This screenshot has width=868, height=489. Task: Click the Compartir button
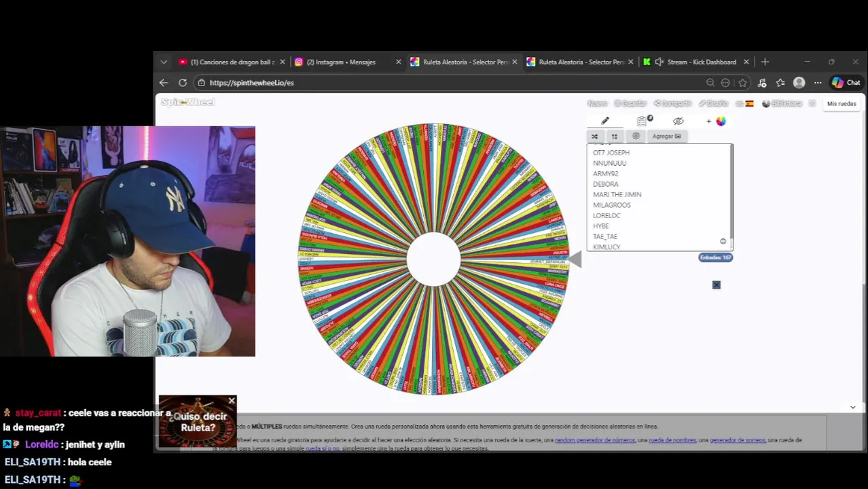tap(672, 103)
